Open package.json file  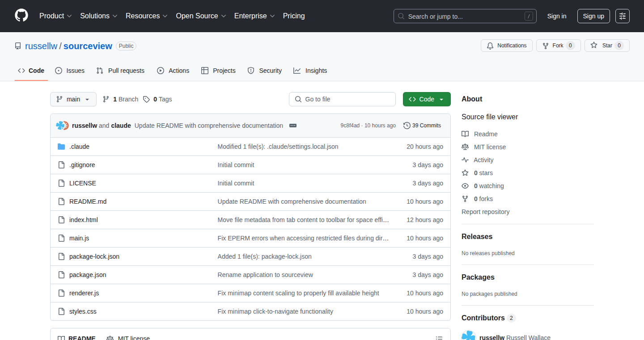coord(88,275)
